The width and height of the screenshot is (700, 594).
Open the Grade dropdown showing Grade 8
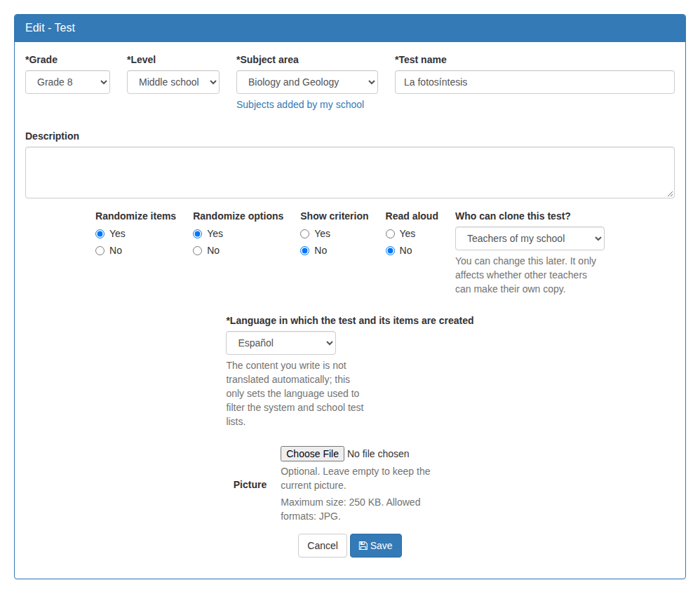(67, 82)
